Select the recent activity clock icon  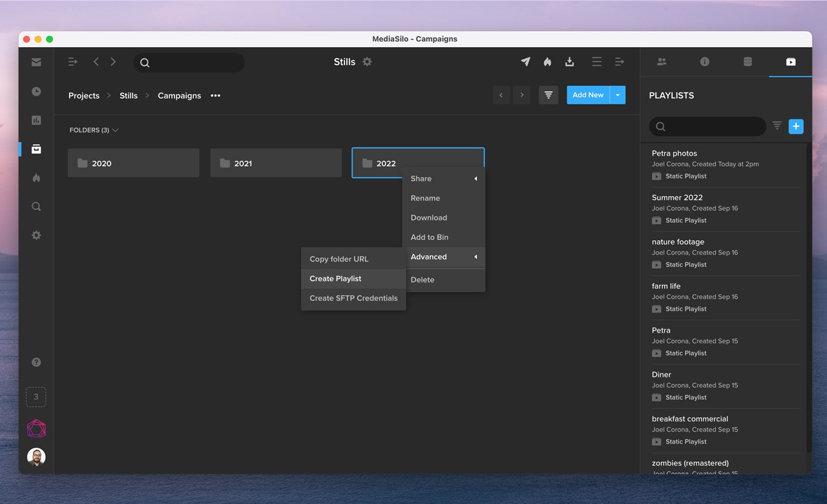[36, 91]
